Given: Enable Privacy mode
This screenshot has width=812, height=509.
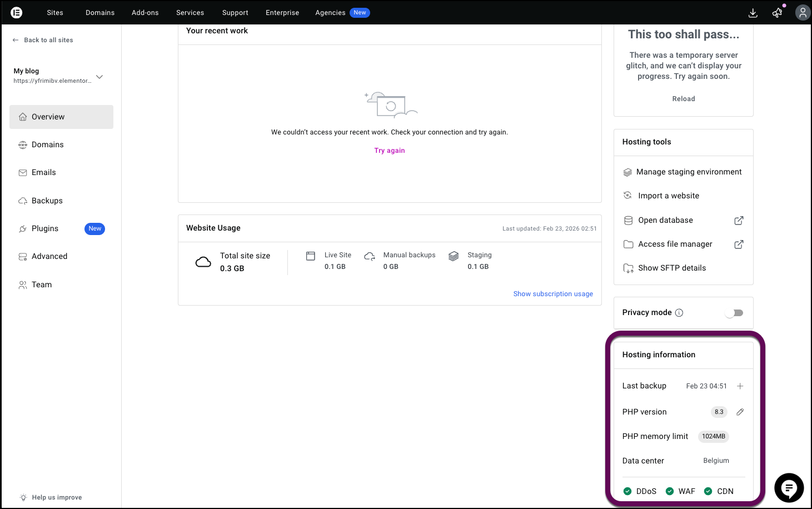Looking at the screenshot, I should pyautogui.click(x=734, y=312).
